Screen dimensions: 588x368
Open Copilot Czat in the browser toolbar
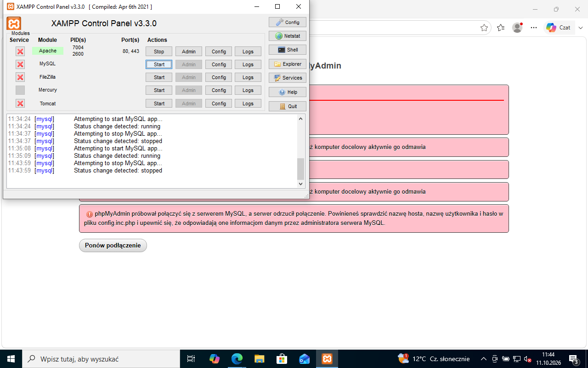pyautogui.click(x=558, y=28)
